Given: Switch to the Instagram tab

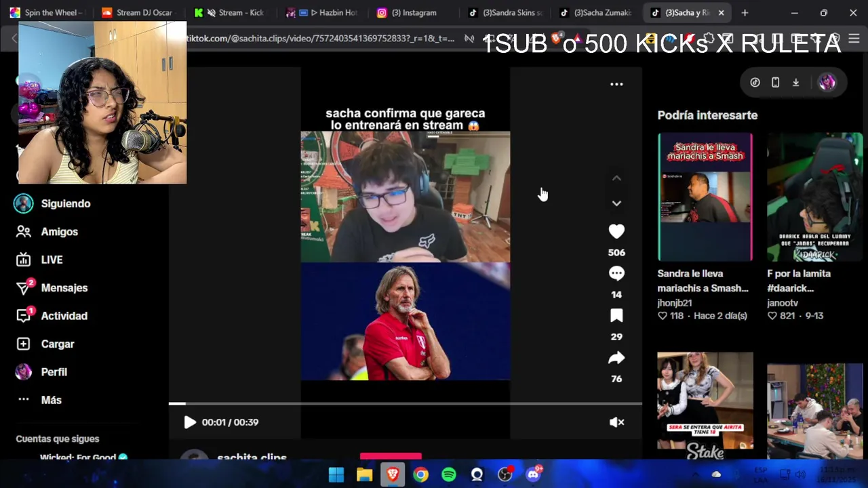Looking at the screenshot, I should point(413,12).
